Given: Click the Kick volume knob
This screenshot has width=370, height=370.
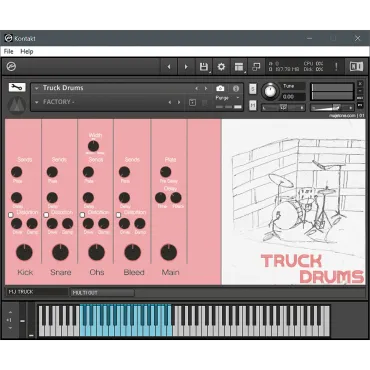Looking at the screenshot, I should [x=24, y=252].
